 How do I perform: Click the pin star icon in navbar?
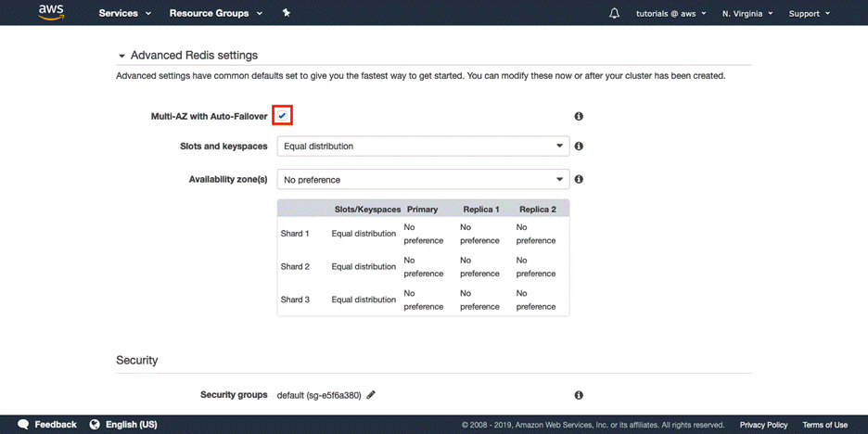click(287, 13)
